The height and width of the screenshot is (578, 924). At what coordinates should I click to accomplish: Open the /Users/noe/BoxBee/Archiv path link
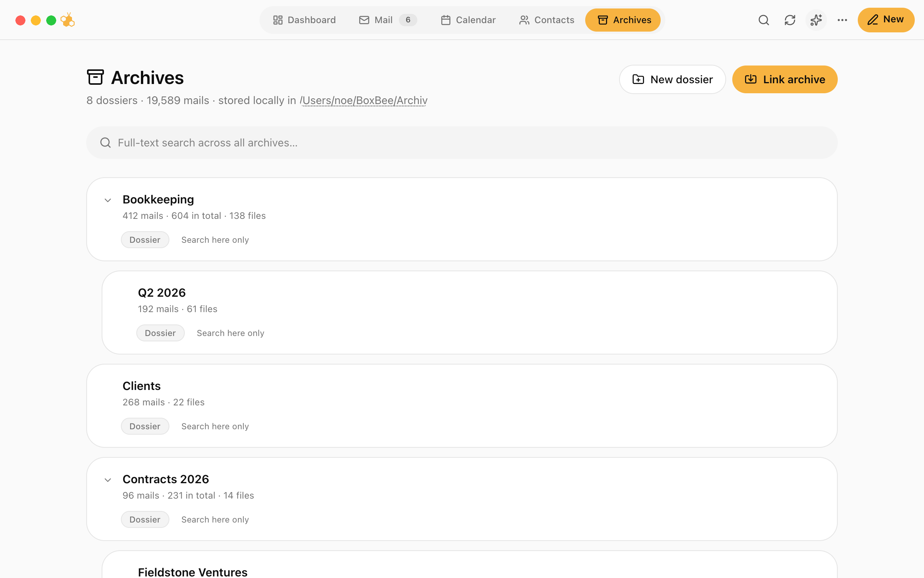click(364, 101)
